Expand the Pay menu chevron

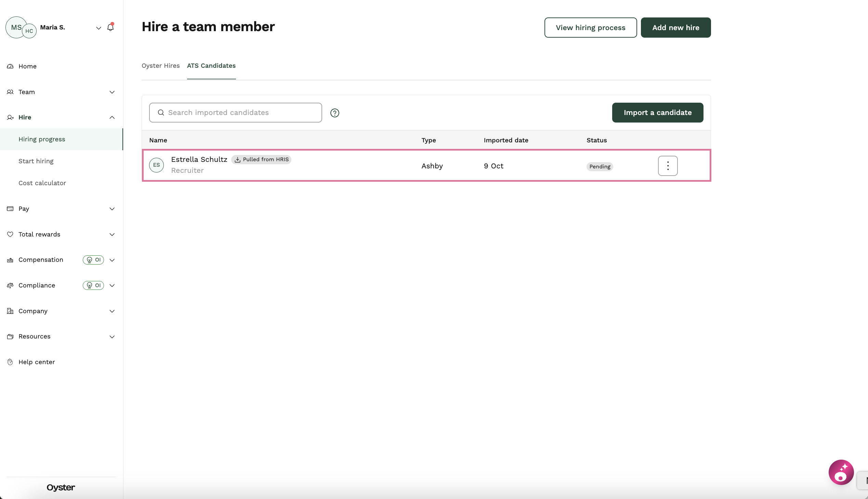click(x=112, y=209)
